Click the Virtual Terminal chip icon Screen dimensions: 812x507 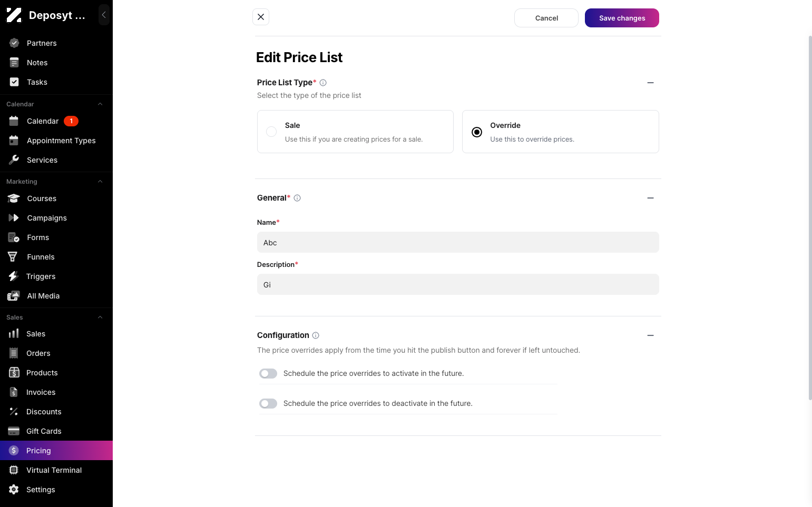[x=14, y=470]
